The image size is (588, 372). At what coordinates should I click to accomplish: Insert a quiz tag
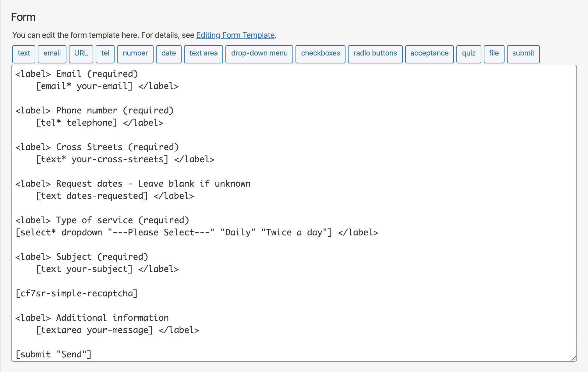469,54
